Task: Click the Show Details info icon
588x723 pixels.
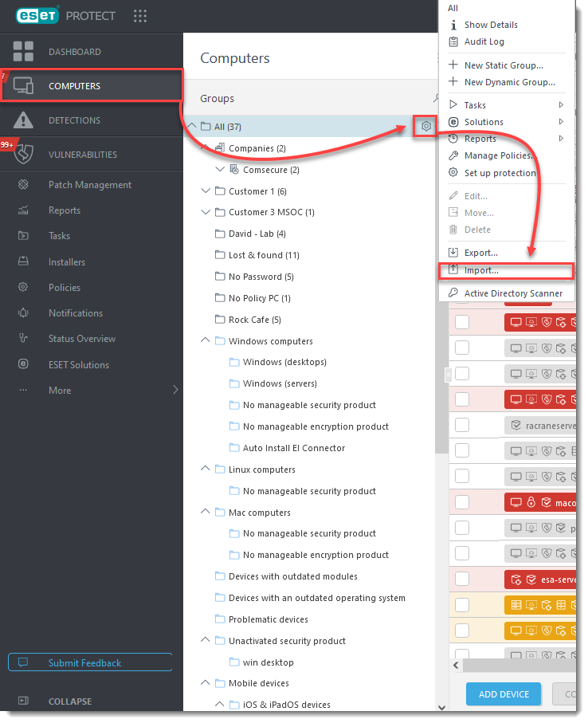Action: point(453,25)
